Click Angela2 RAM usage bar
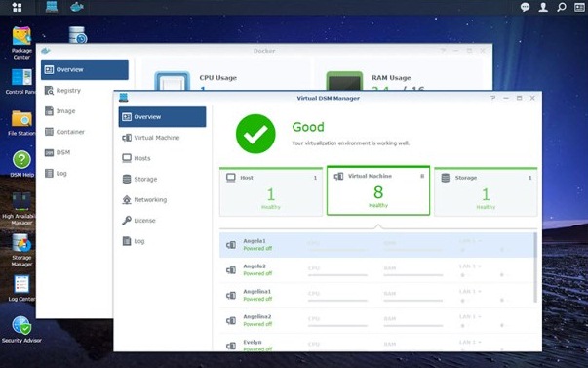The height and width of the screenshot is (368, 588). [413, 275]
